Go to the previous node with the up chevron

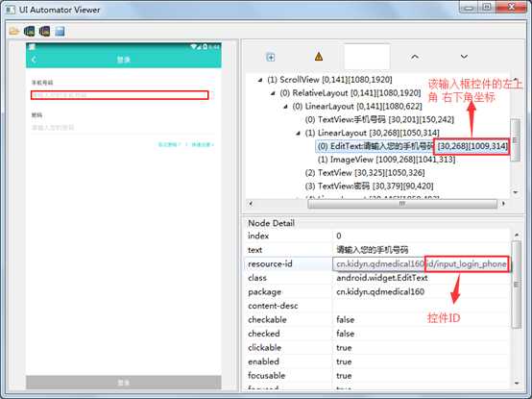click(414, 57)
